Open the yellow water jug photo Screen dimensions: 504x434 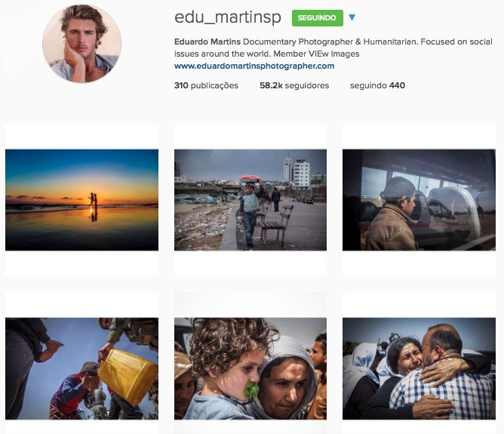(x=81, y=368)
